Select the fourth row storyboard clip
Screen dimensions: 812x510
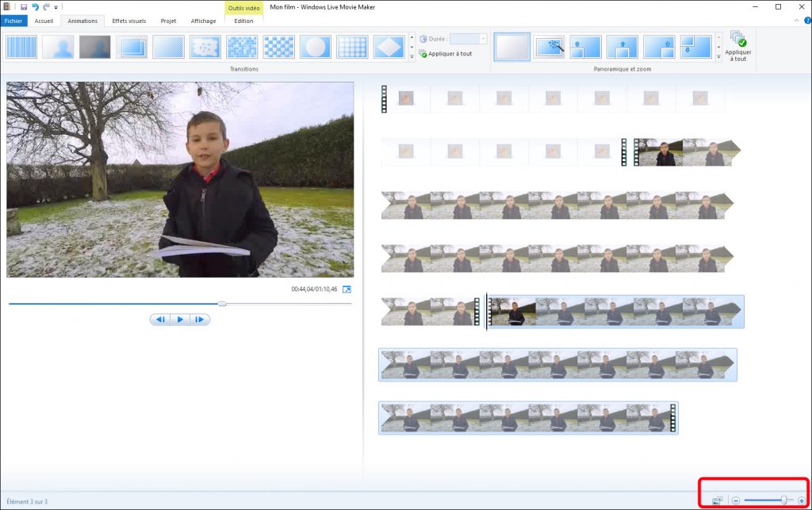pos(557,259)
